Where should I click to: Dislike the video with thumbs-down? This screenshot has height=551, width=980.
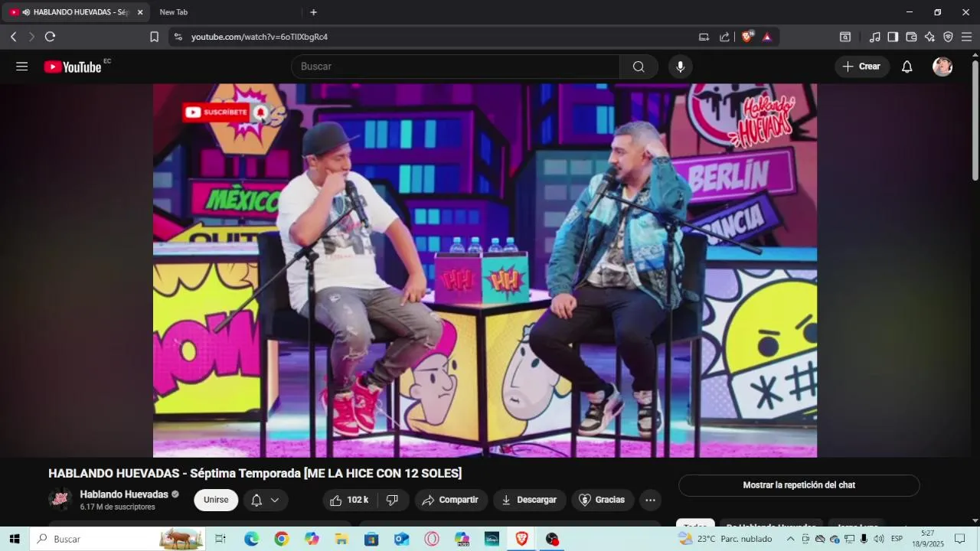coord(392,500)
